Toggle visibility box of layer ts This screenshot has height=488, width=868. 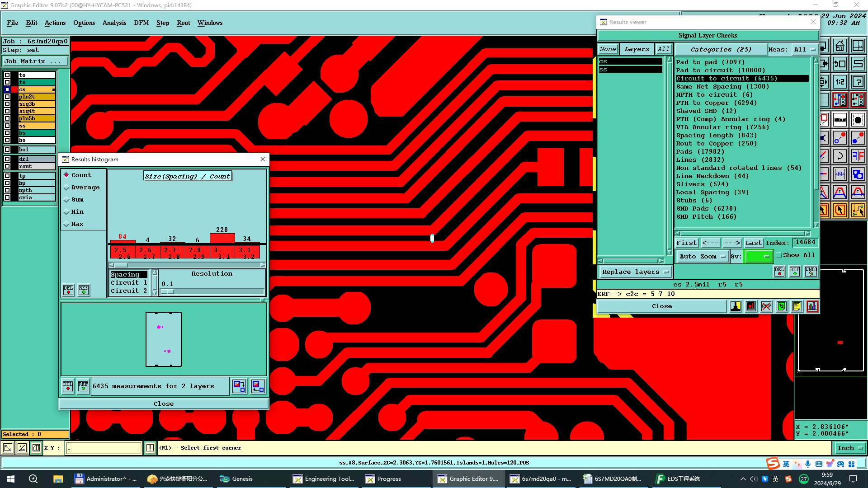pyautogui.click(x=7, y=82)
